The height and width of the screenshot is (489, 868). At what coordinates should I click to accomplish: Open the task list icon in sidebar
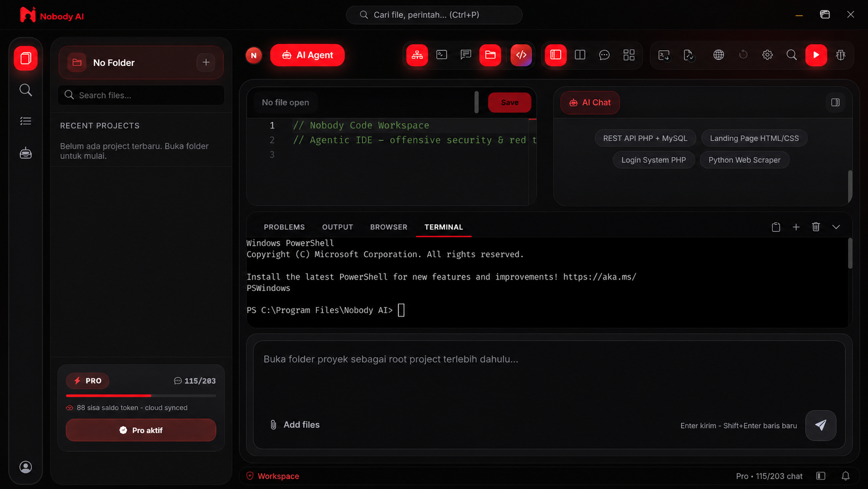click(25, 121)
